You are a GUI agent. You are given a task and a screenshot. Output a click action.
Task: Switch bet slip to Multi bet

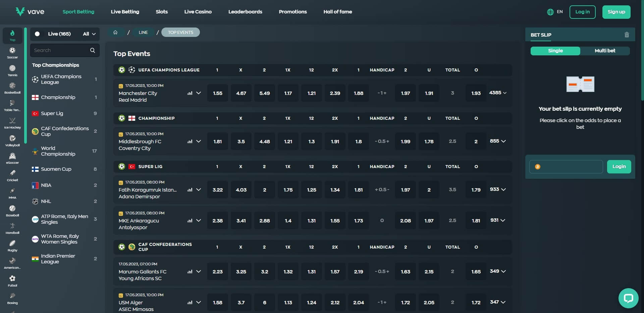pyautogui.click(x=605, y=51)
